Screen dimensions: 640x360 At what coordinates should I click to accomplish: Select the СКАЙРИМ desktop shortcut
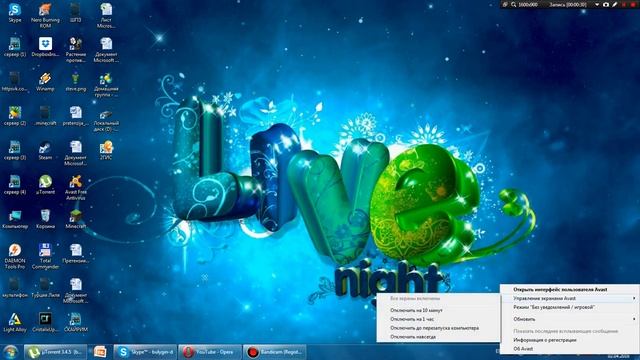pos(76,322)
